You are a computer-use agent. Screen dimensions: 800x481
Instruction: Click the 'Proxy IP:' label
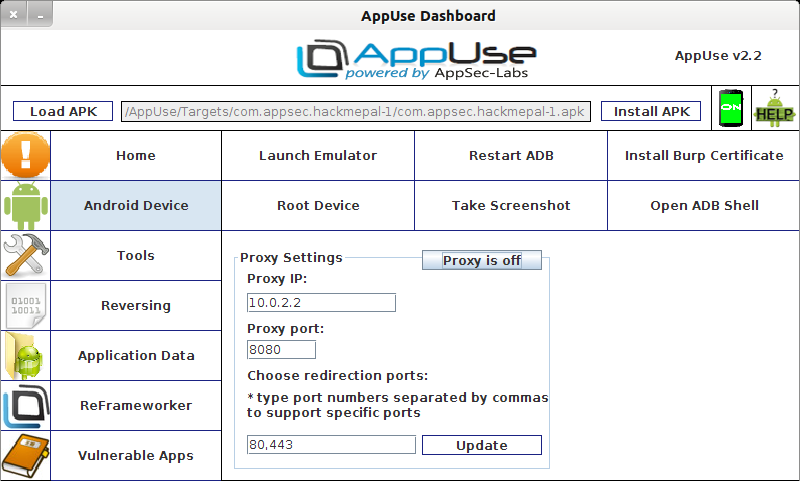(277, 279)
